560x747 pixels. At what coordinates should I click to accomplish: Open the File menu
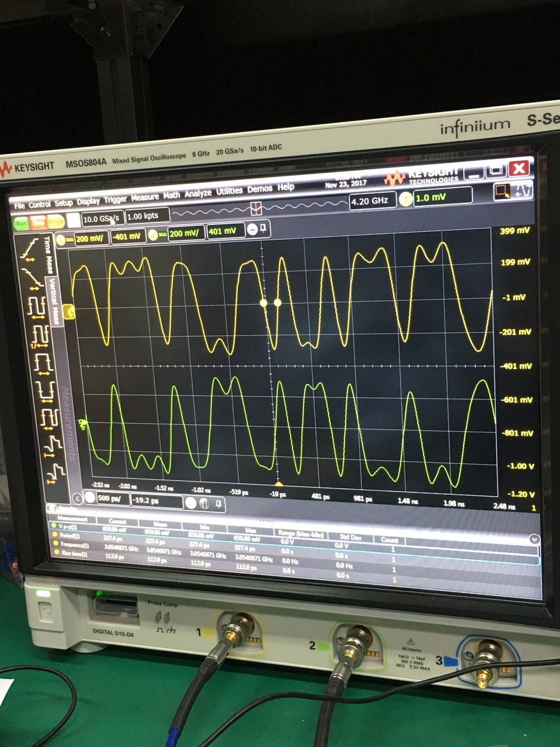click(x=19, y=206)
